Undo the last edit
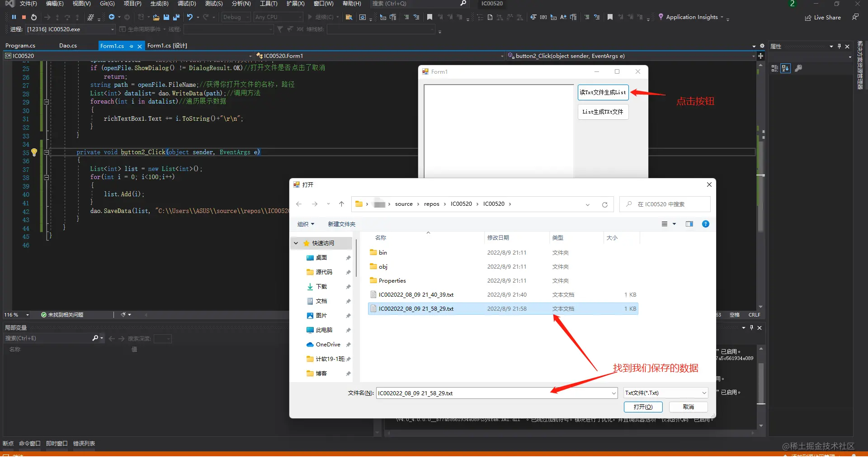The width and height of the screenshot is (868, 464). tap(190, 17)
